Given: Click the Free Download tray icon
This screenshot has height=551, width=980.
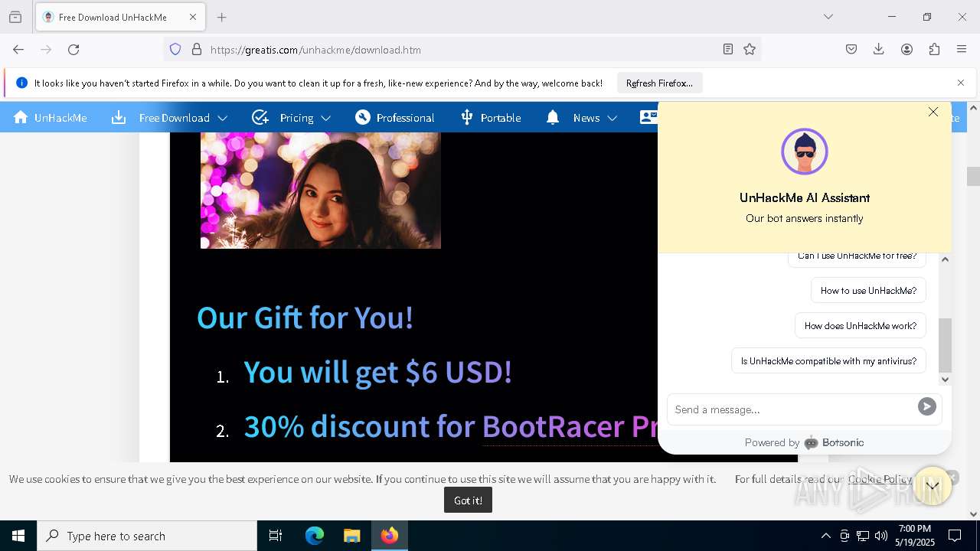Looking at the screenshot, I should tap(119, 117).
